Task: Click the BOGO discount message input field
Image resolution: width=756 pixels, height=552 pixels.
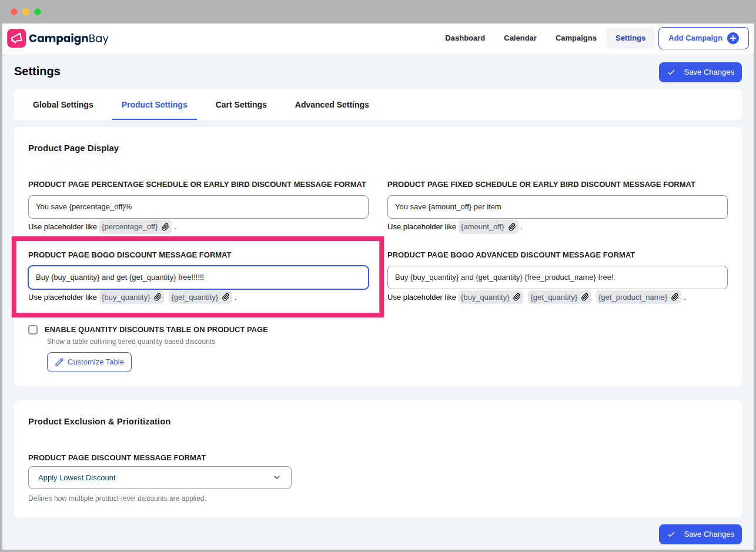Action: point(198,277)
